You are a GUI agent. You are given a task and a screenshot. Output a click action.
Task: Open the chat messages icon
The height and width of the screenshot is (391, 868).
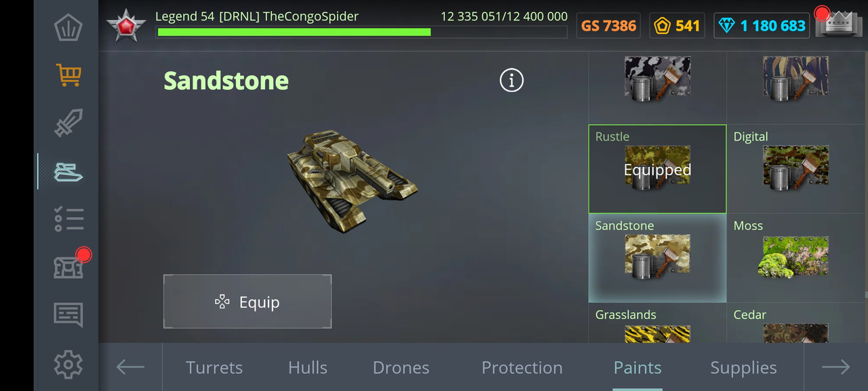click(68, 315)
